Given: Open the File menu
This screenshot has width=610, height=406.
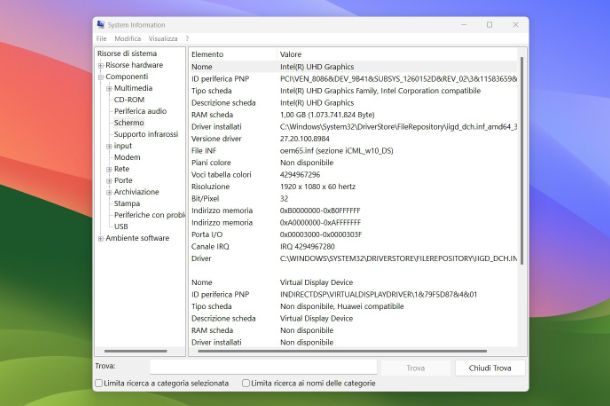Looking at the screenshot, I should (x=101, y=38).
